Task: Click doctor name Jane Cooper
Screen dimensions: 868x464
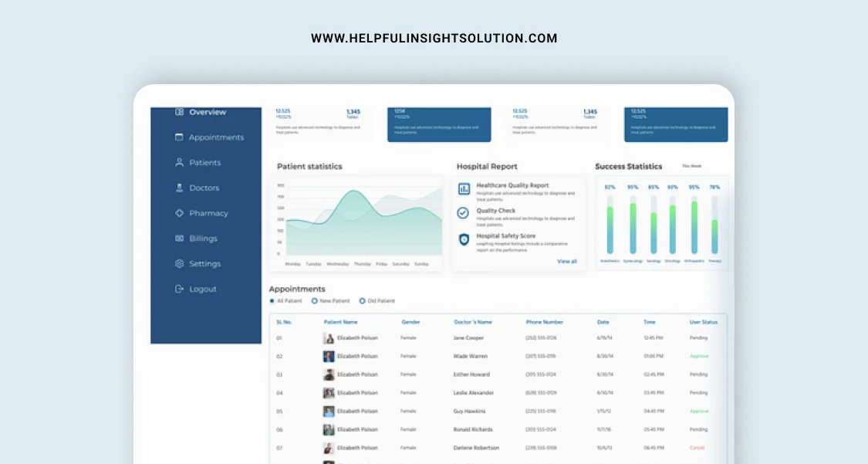Action: [468, 337]
